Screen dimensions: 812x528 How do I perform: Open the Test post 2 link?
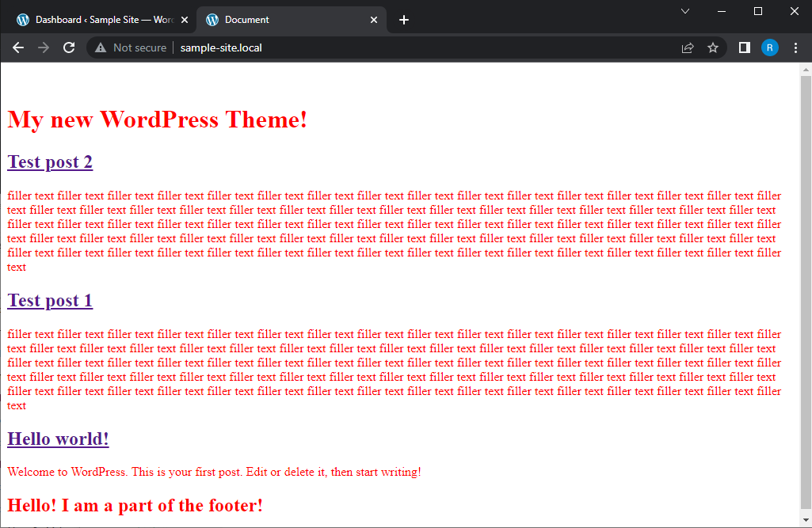coord(50,162)
